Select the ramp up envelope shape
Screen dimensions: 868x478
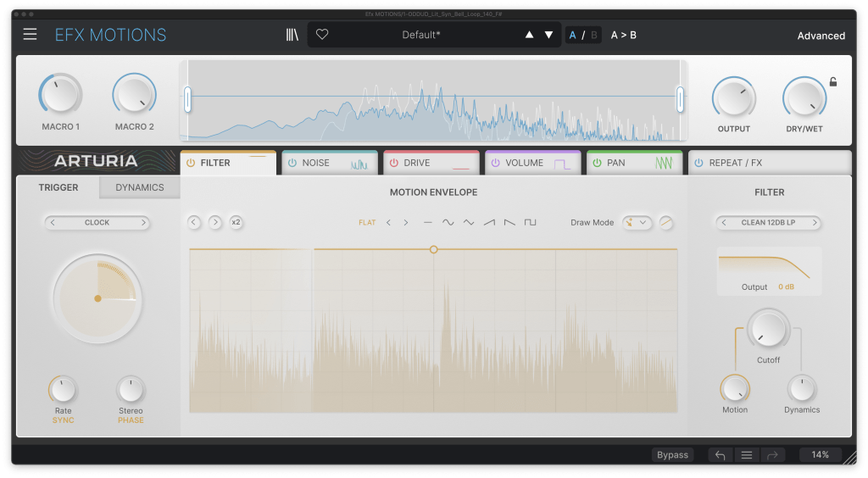point(489,223)
